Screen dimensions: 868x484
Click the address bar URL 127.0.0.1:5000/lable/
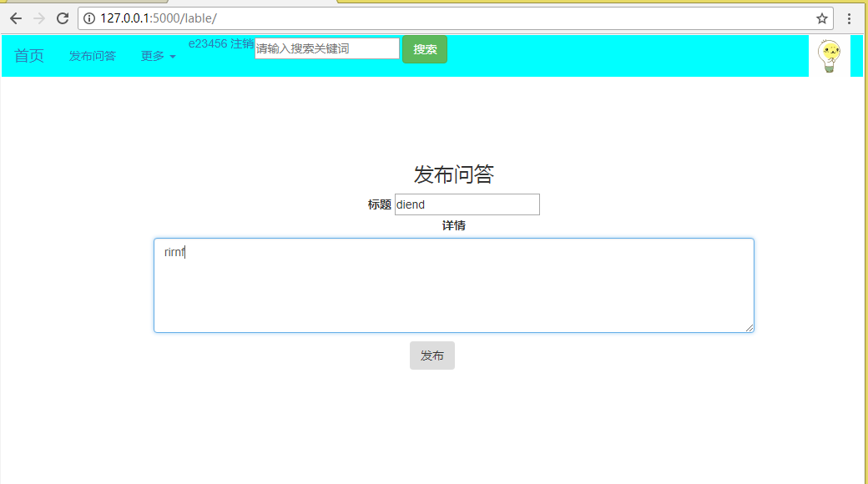pyautogui.click(x=159, y=18)
